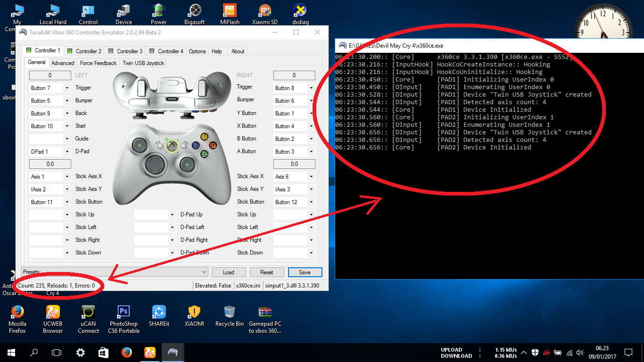
Task: Expand the left Trigger dropdown (Button 7)
Action: (67, 88)
